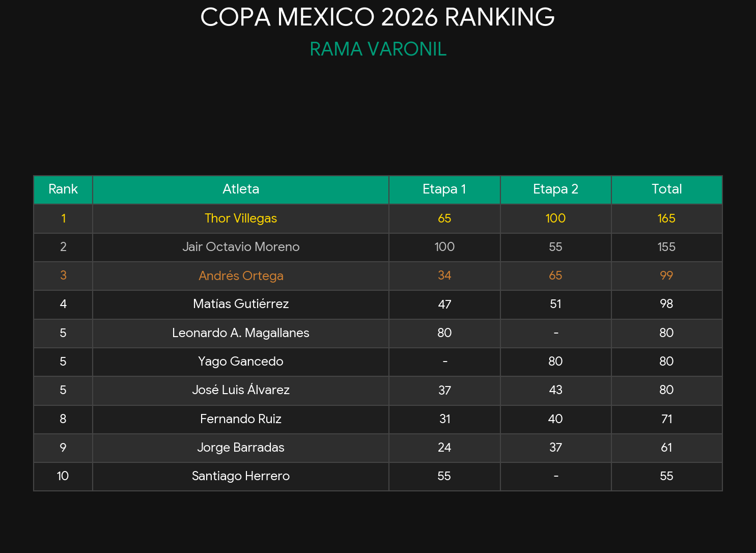Image resolution: width=756 pixels, height=553 pixels.
Task: Select Leonardo A. Magallanes row name
Action: (241, 333)
